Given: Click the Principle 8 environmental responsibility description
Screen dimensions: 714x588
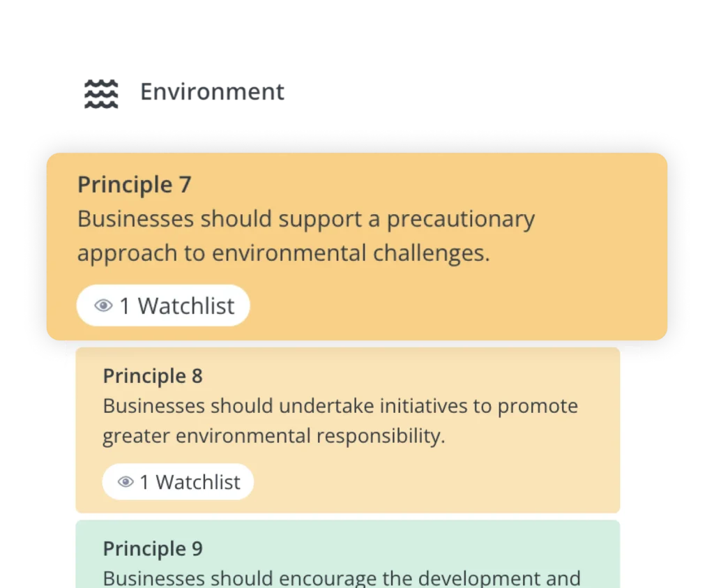Looking at the screenshot, I should click(x=340, y=421).
